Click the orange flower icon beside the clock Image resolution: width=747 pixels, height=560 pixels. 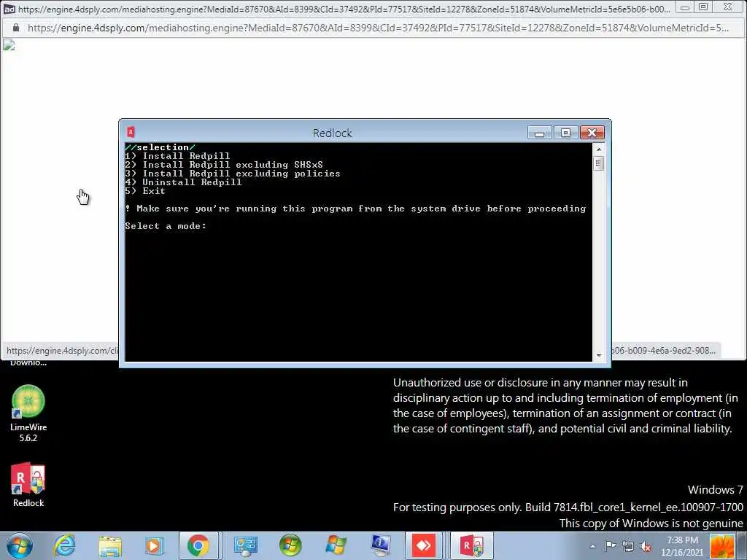[x=721, y=546]
